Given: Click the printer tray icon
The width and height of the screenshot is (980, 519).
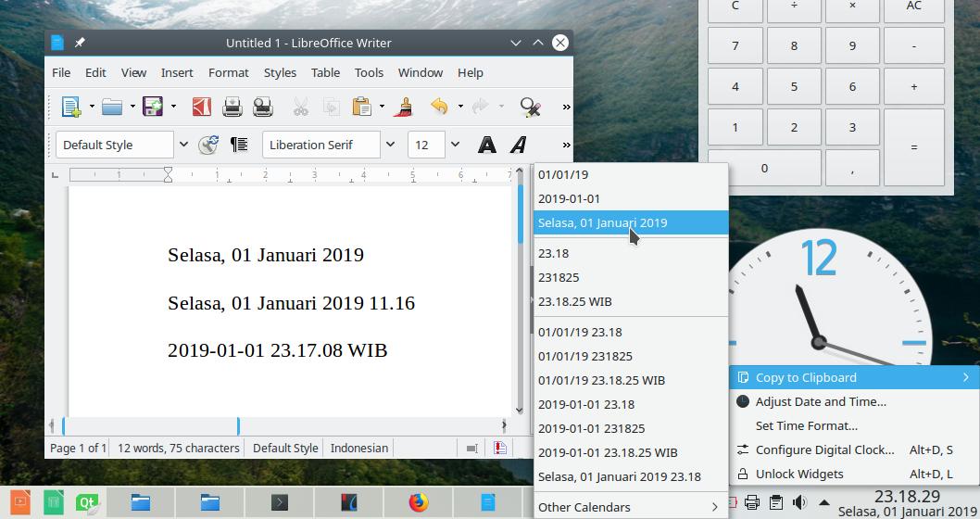Looking at the screenshot, I should [752, 502].
